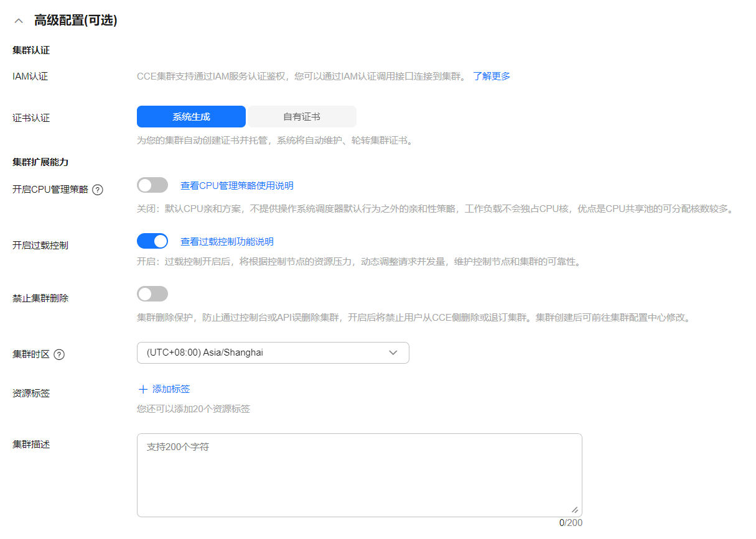Click the 集群认证 section title
756x539 pixels.
(x=31, y=50)
